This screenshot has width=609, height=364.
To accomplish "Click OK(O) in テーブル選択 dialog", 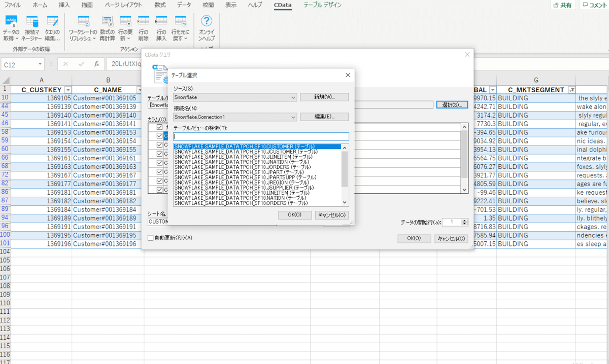I will click(x=295, y=215).
